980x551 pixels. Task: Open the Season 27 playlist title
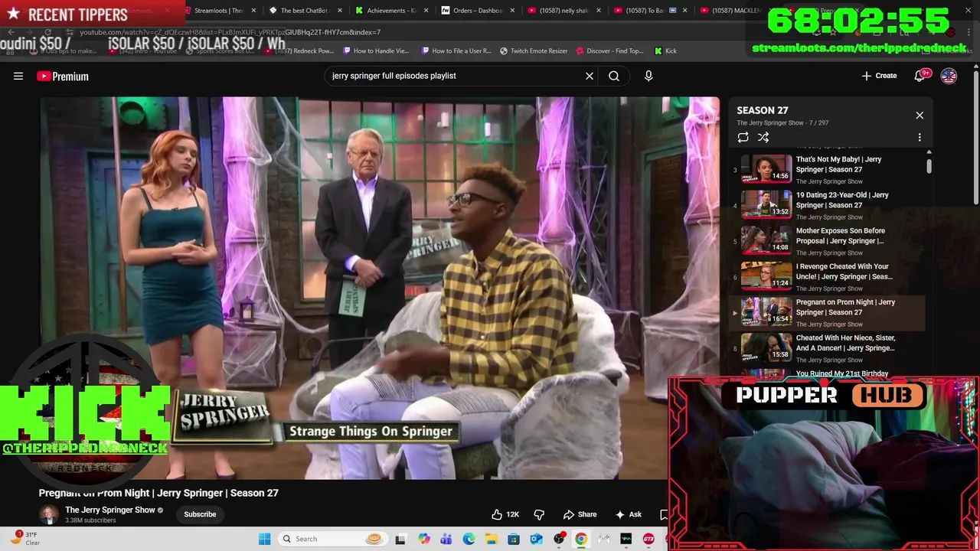click(763, 110)
